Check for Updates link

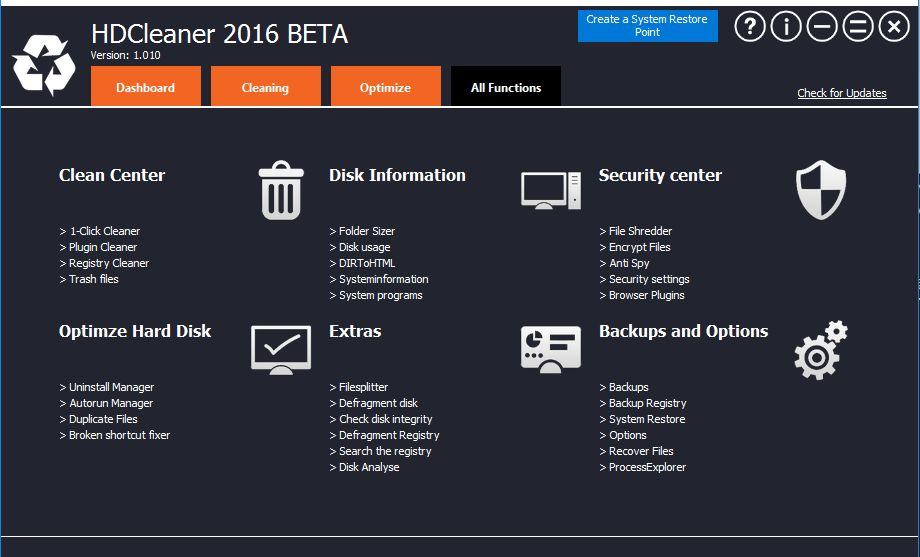(841, 93)
